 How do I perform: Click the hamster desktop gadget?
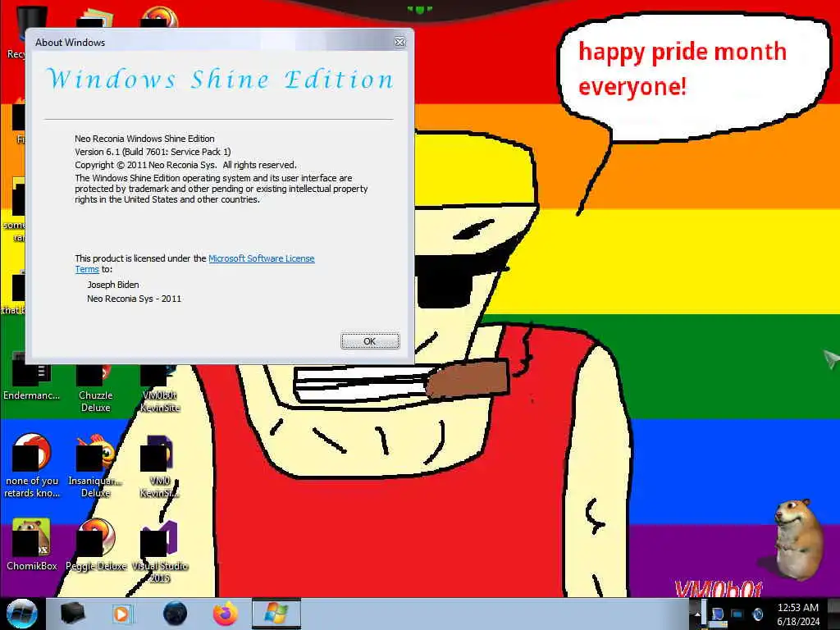point(797,538)
